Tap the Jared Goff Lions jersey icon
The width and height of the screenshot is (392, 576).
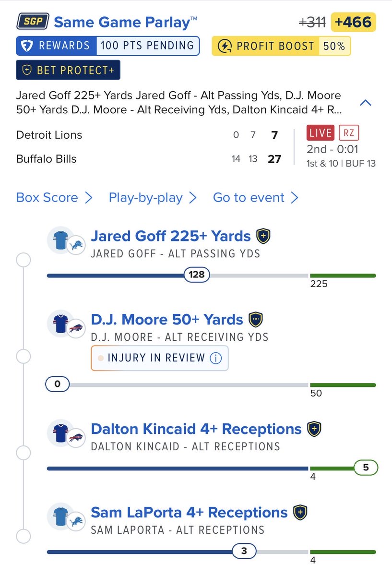60,240
